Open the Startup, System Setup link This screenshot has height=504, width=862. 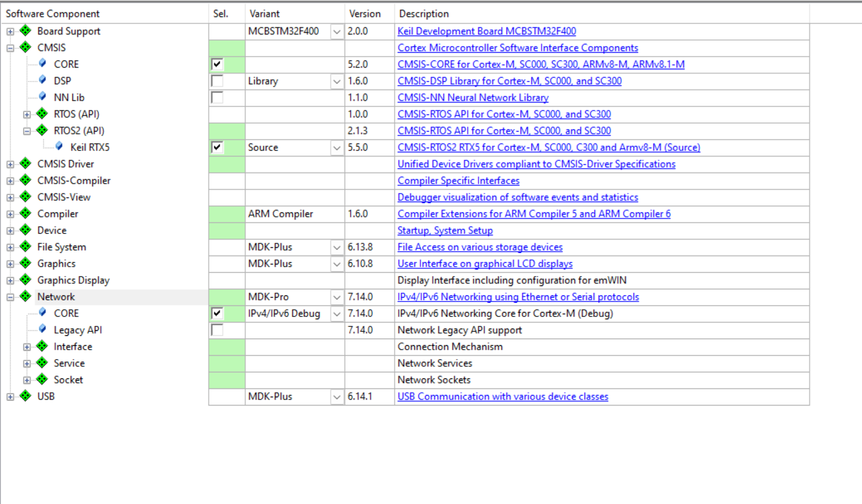pyautogui.click(x=445, y=230)
